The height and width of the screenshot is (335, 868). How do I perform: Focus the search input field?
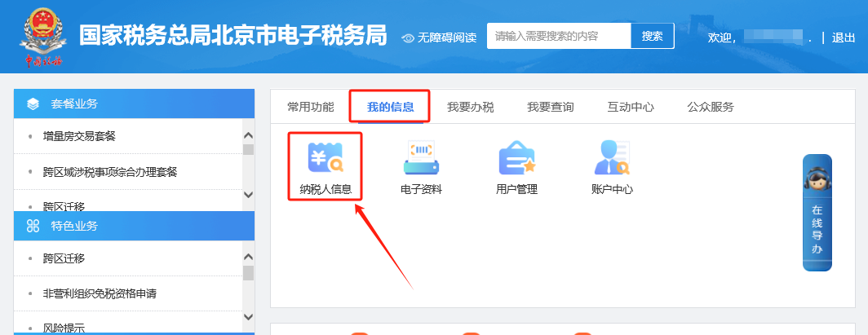coord(559,36)
